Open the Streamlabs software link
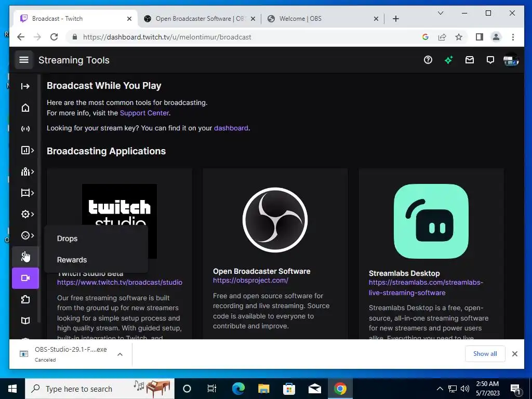 tap(426, 287)
